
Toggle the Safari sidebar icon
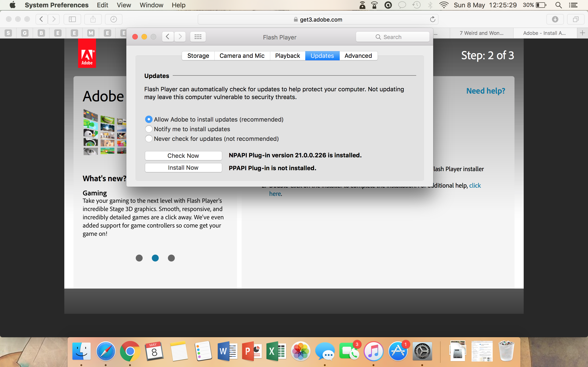click(72, 19)
